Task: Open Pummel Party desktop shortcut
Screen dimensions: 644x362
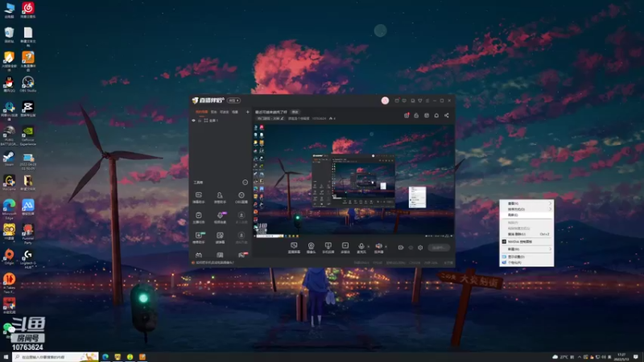Action: [28, 234]
